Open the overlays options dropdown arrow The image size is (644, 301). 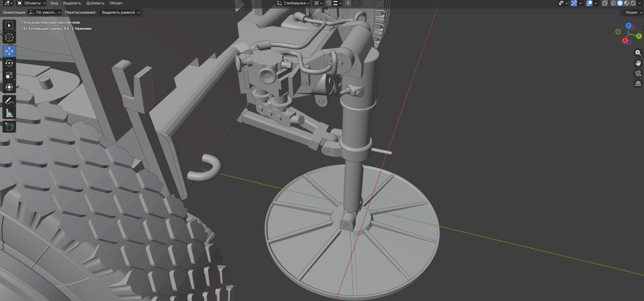pyautogui.click(x=596, y=3)
